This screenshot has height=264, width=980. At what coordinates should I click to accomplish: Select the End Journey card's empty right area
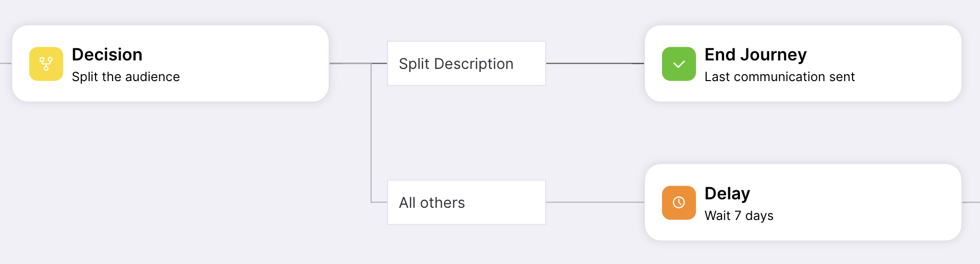click(x=908, y=64)
